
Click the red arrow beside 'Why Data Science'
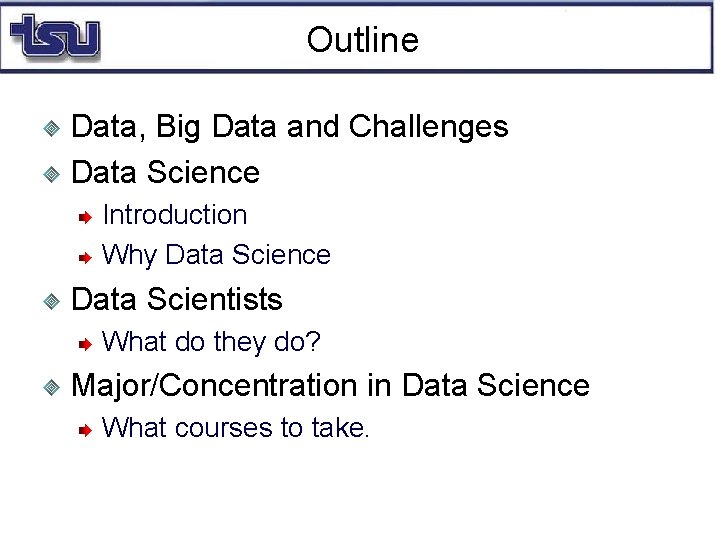click(x=86, y=257)
